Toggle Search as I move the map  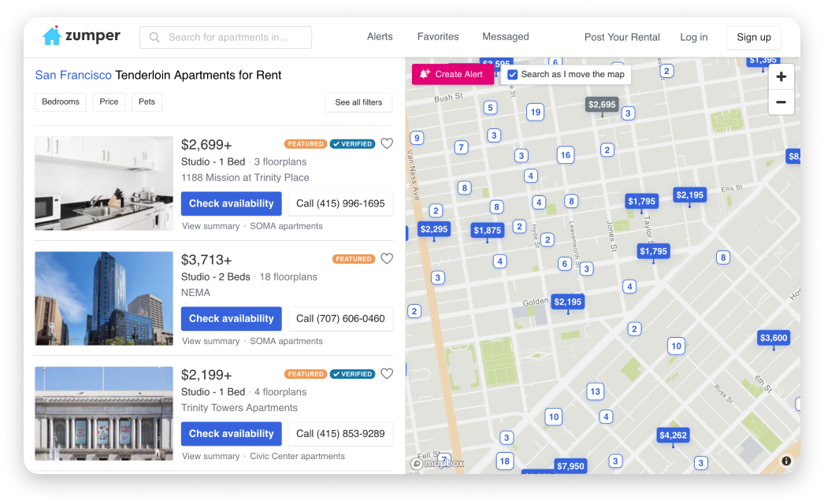point(513,75)
